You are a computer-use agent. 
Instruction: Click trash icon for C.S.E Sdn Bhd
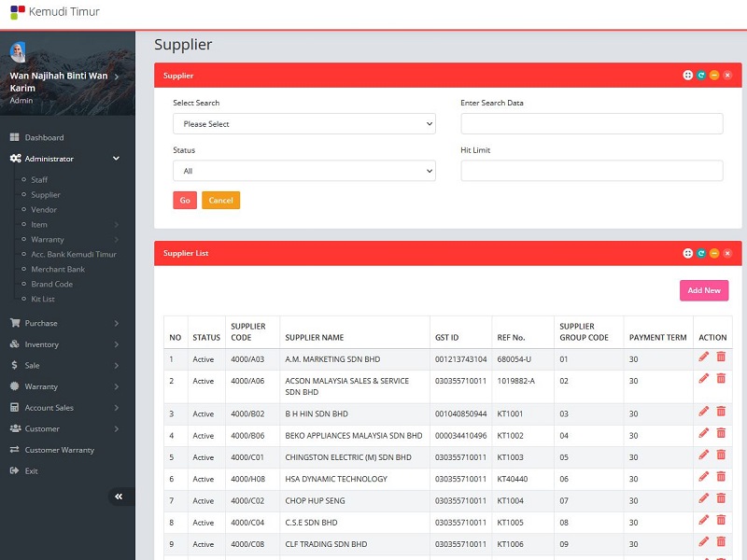click(x=721, y=520)
